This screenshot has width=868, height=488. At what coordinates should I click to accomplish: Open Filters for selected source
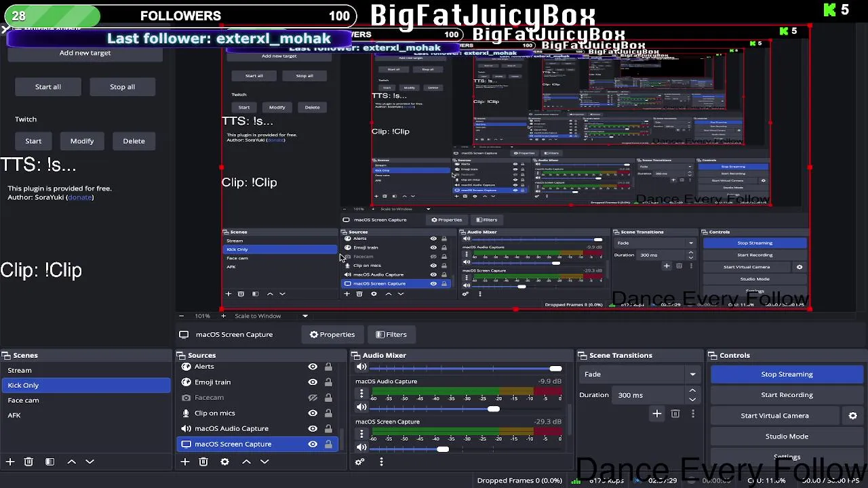[391, 334]
